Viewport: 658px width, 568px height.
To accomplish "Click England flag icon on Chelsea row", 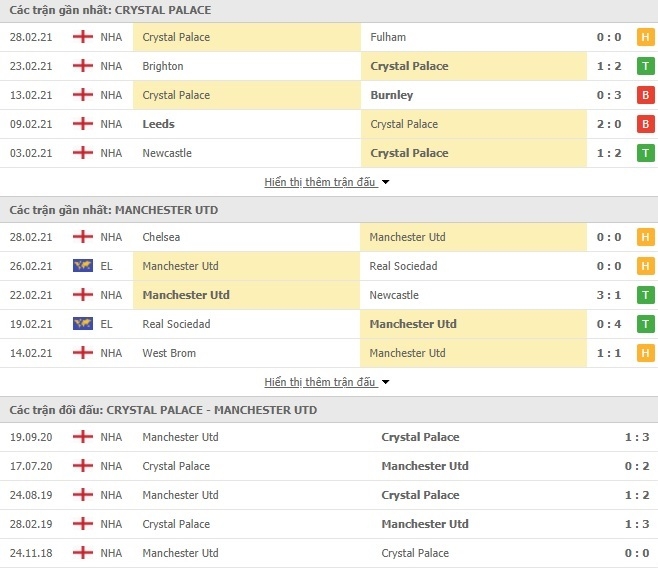I will point(83,237).
